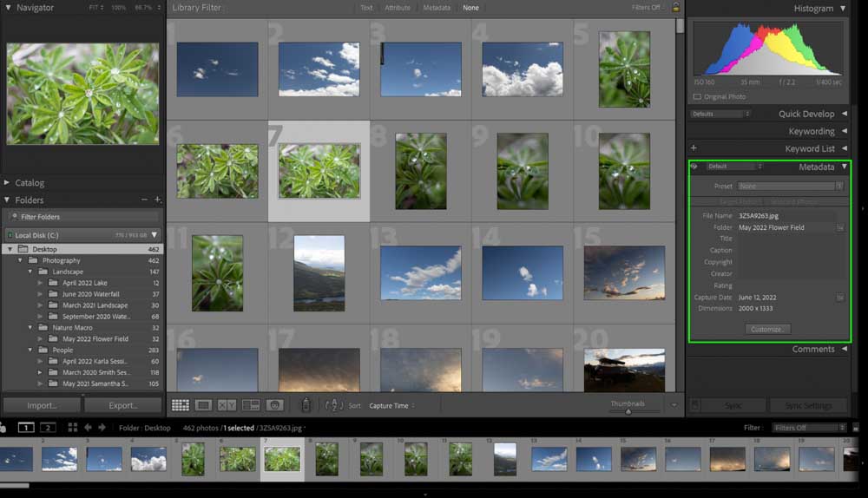
Task: Expand the Keyword List panel
Action: point(845,148)
